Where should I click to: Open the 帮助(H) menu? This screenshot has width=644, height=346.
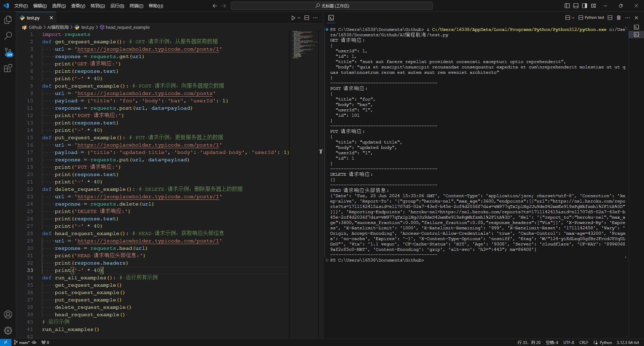[x=156, y=6]
